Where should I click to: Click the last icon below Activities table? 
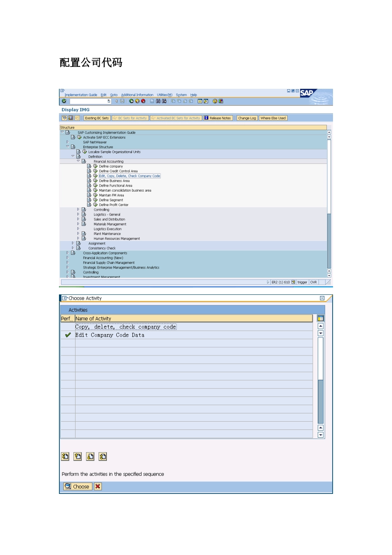point(103,456)
